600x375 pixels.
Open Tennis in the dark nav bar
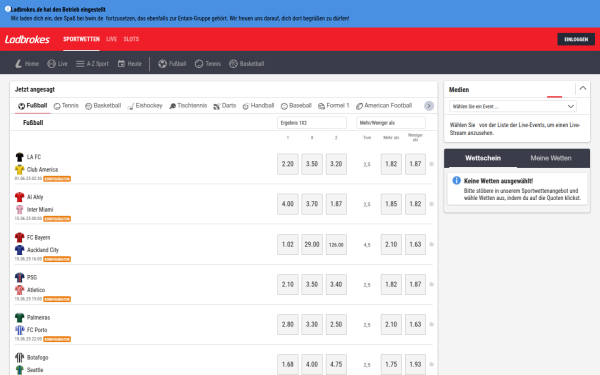pyautogui.click(x=208, y=64)
